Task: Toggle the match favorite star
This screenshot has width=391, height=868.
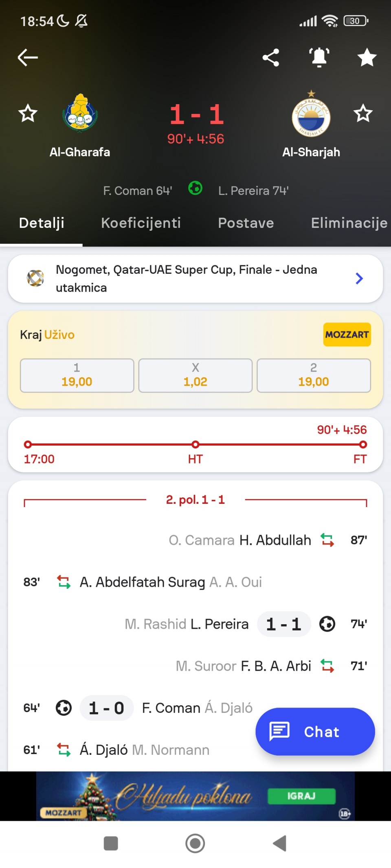Action: click(367, 57)
